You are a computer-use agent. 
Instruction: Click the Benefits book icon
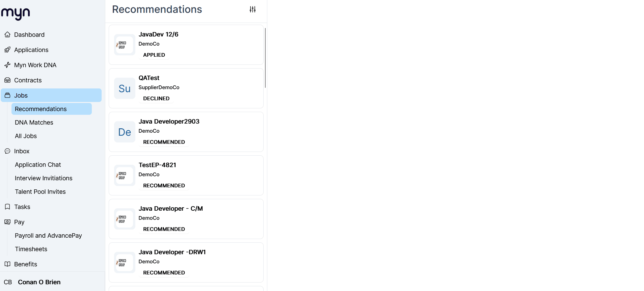coord(7,264)
